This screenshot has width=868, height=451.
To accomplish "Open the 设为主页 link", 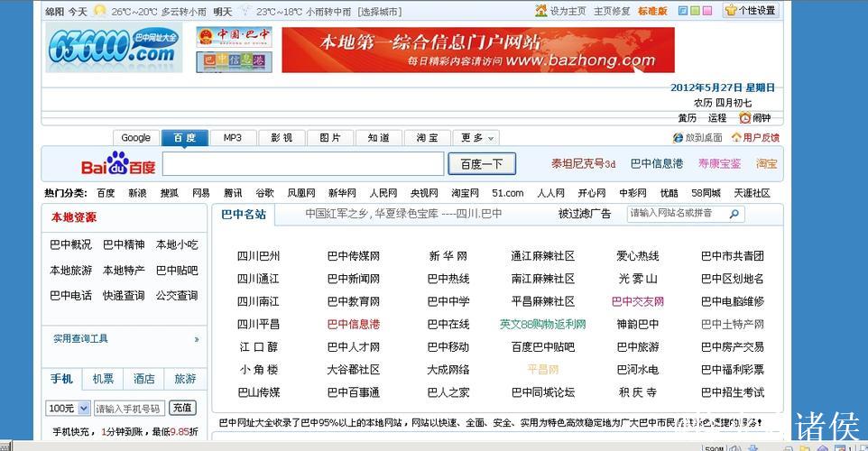I will (568, 11).
